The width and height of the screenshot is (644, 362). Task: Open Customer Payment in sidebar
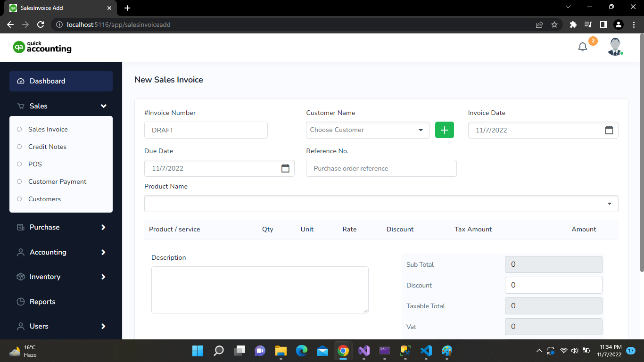57,181
